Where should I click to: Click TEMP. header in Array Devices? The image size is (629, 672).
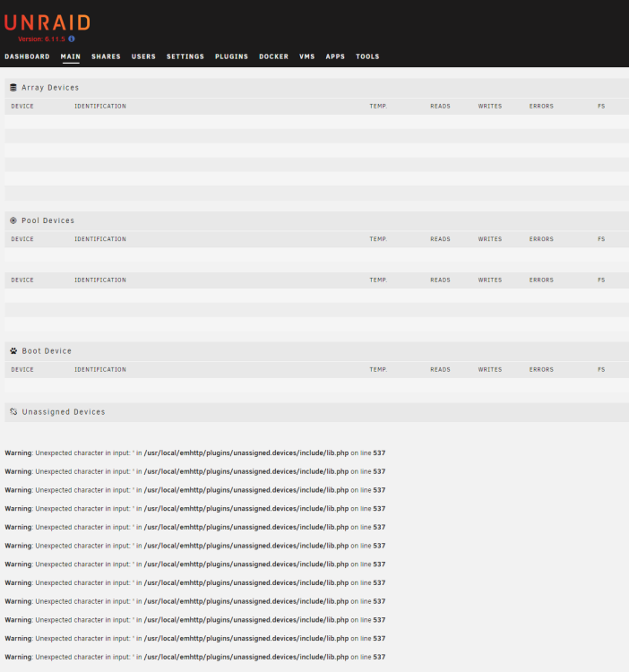(378, 107)
